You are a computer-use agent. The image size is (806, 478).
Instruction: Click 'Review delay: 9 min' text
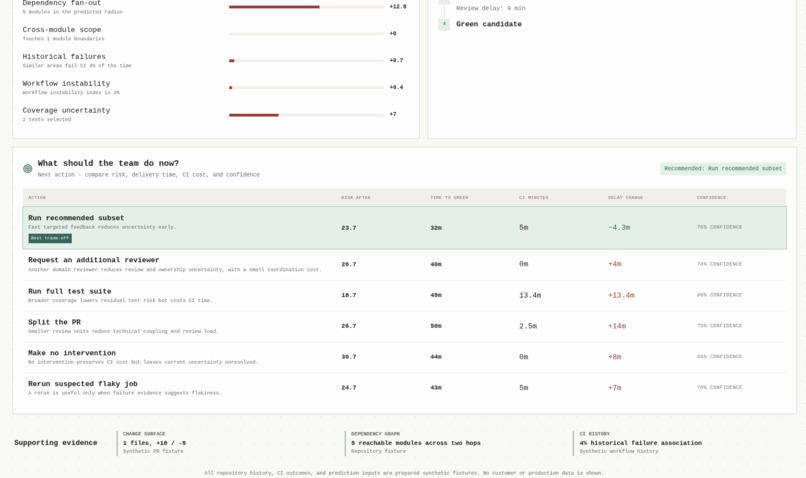coord(490,8)
